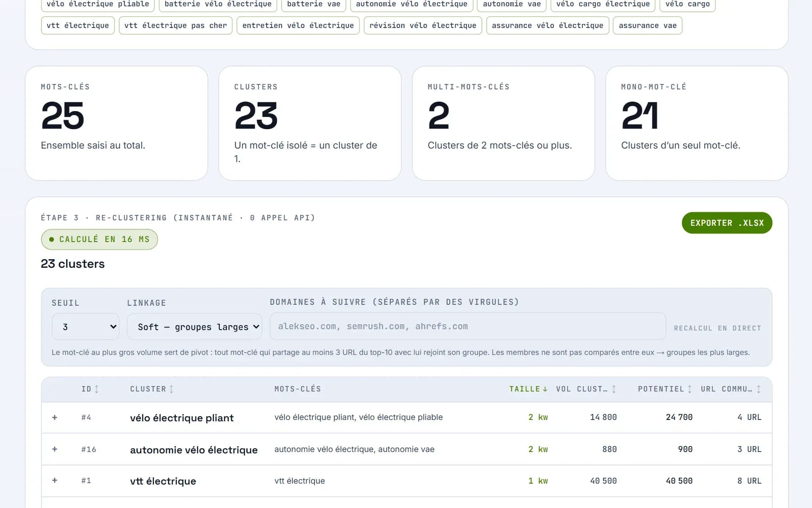Viewport: 812px width, 508px height.
Task: Sort by Potentiel column arrows
Action: (689, 389)
